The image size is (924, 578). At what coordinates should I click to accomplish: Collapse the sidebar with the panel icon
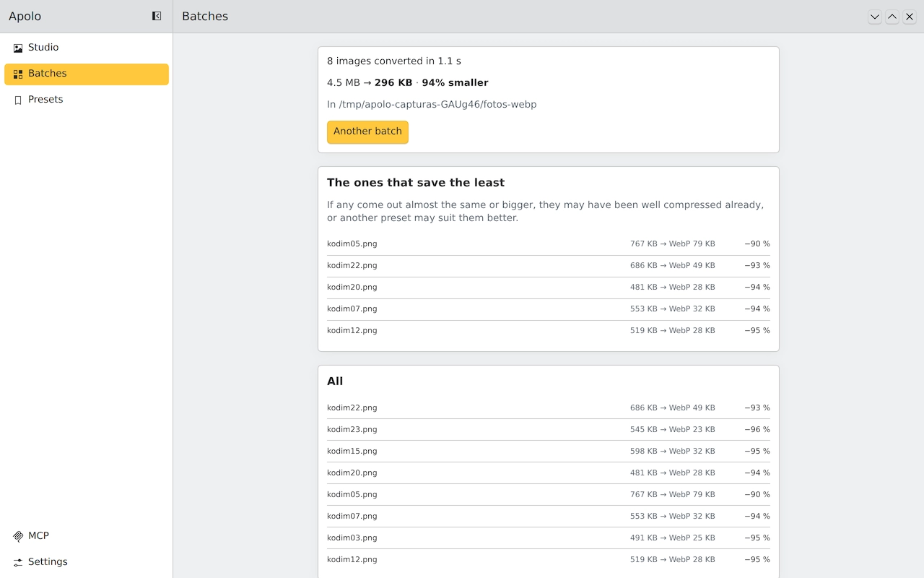[x=157, y=16]
